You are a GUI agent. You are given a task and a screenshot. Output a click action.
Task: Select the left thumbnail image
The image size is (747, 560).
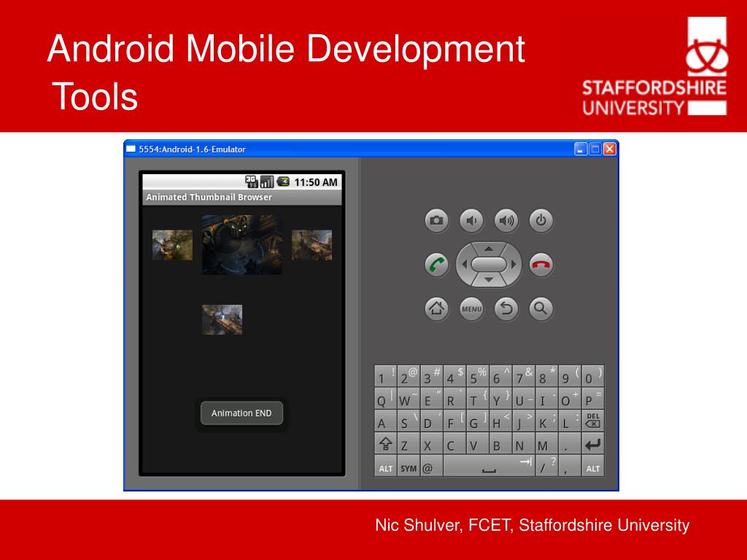(x=172, y=245)
